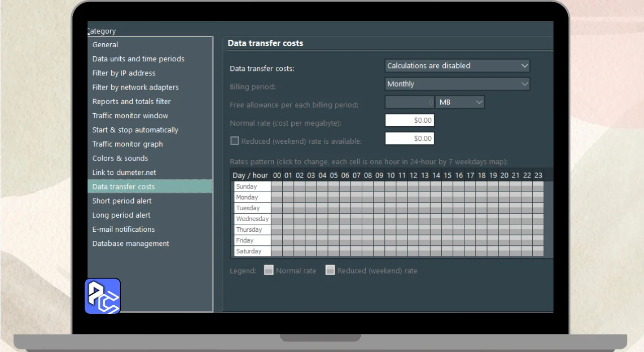
Task: Select Data transfer costs category
Action: tap(150, 187)
